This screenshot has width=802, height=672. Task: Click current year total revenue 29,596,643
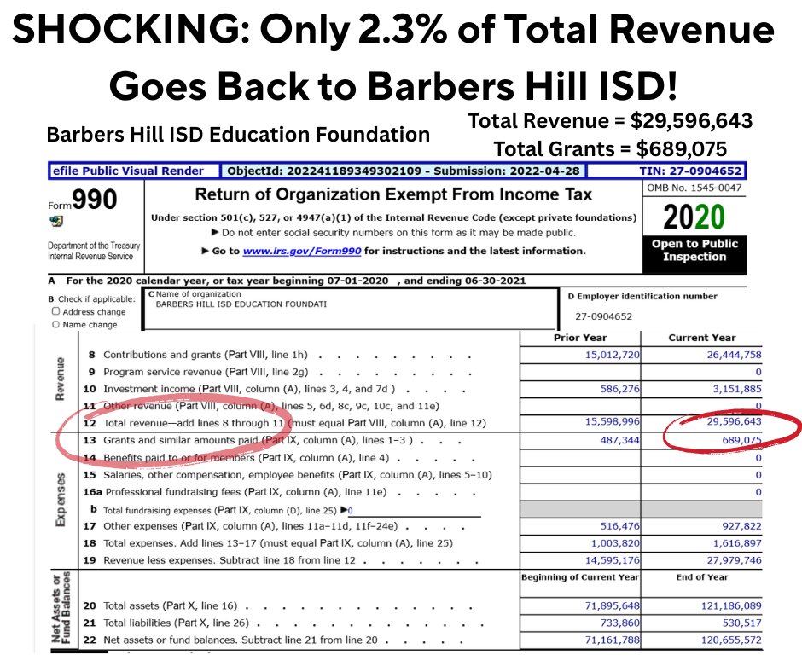[734, 421]
